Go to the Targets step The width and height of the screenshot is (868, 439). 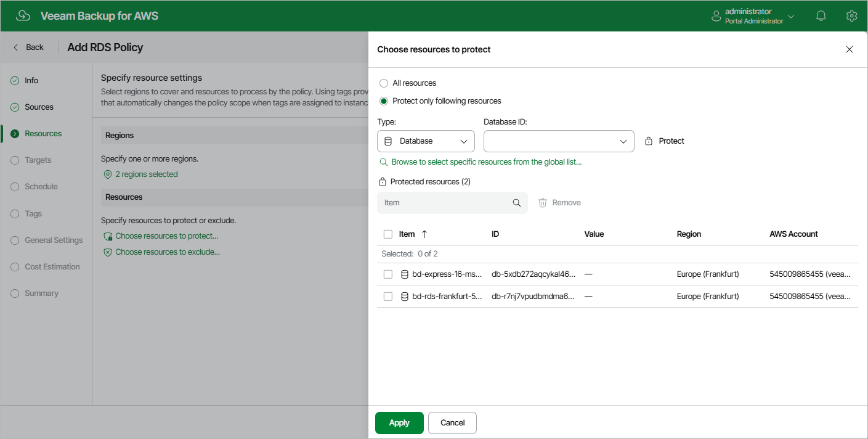coord(38,160)
